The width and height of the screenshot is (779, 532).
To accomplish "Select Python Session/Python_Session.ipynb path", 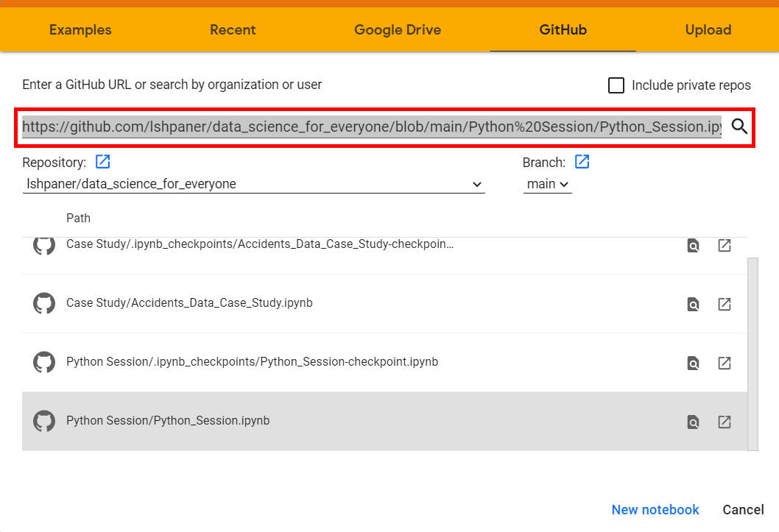I will pyautogui.click(x=168, y=421).
